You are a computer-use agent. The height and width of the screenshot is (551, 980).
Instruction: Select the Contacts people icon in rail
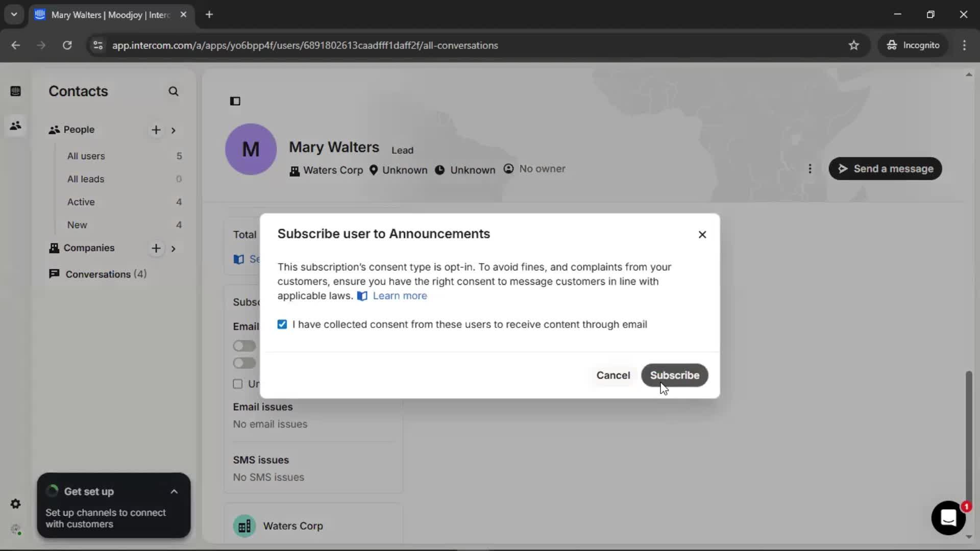[x=15, y=126]
